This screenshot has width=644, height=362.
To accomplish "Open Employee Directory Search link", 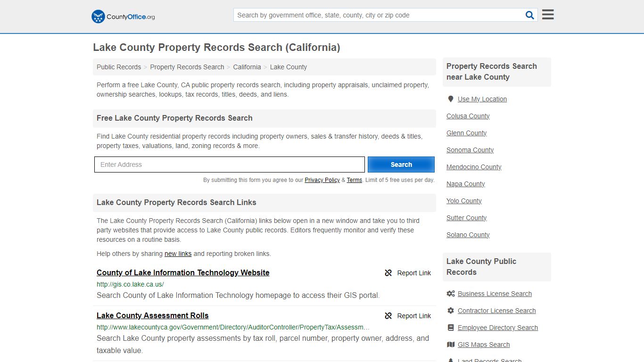I will click(x=498, y=328).
